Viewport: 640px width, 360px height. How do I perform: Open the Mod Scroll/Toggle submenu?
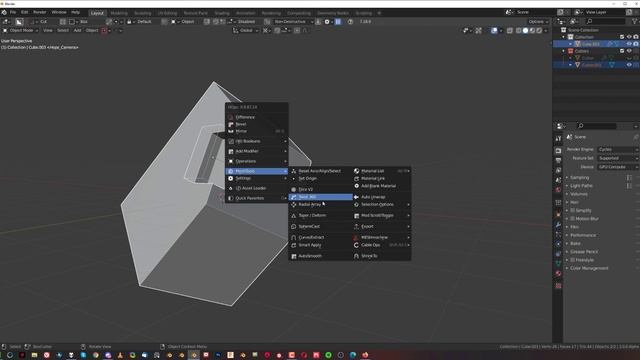(x=382, y=216)
